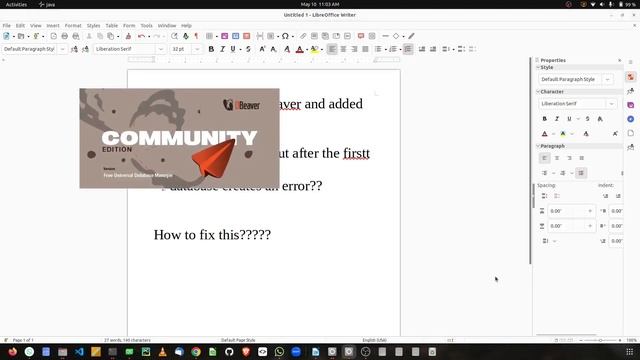
Task: Click the Insert Special Character omega icon
Action: (285, 36)
